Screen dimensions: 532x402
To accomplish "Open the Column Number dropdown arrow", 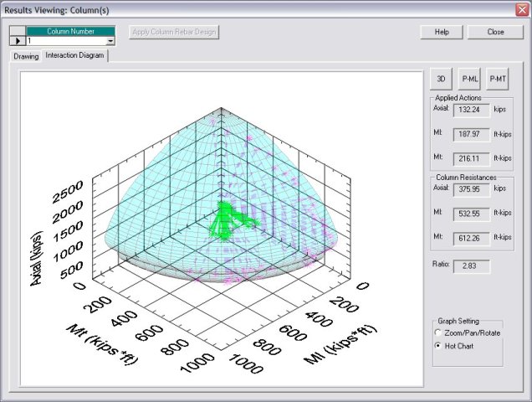I will coord(110,41).
